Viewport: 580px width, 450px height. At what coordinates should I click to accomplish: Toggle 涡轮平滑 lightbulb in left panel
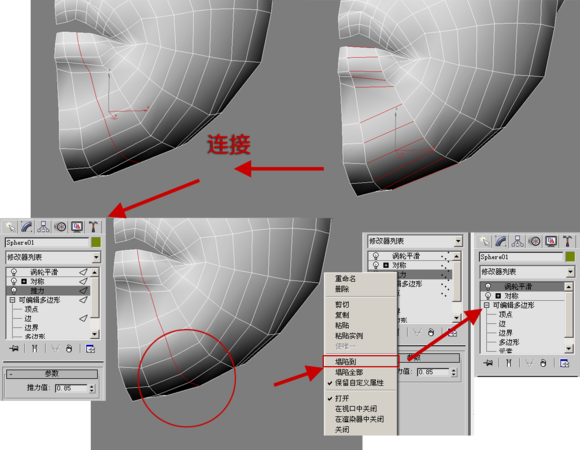click(x=14, y=272)
